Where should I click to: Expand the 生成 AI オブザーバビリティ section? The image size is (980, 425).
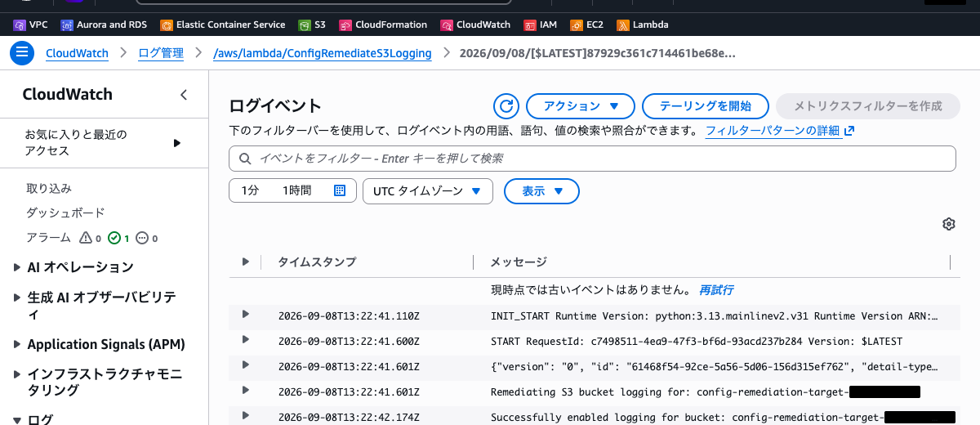[x=18, y=297]
